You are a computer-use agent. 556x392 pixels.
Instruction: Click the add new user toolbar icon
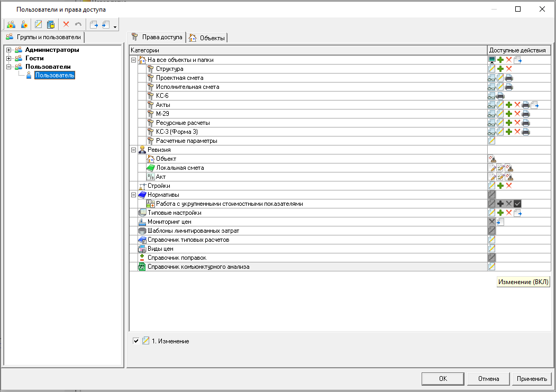click(x=24, y=24)
